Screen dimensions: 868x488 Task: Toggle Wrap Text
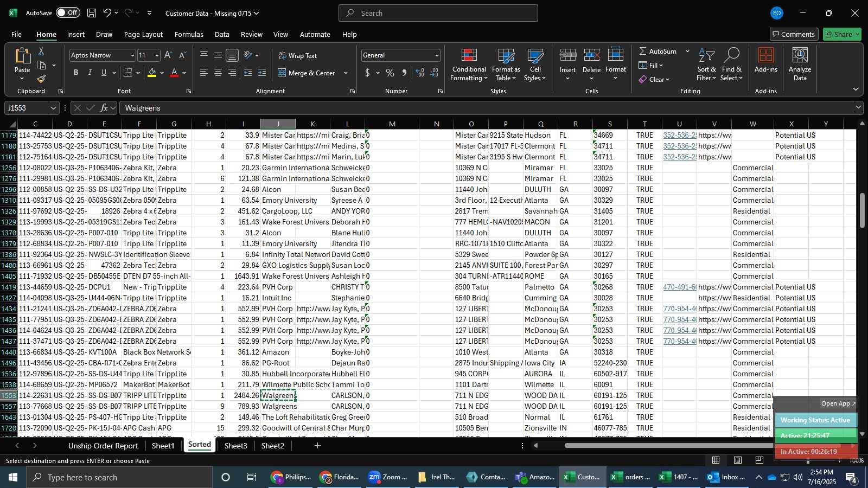pyautogui.click(x=298, y=55)
